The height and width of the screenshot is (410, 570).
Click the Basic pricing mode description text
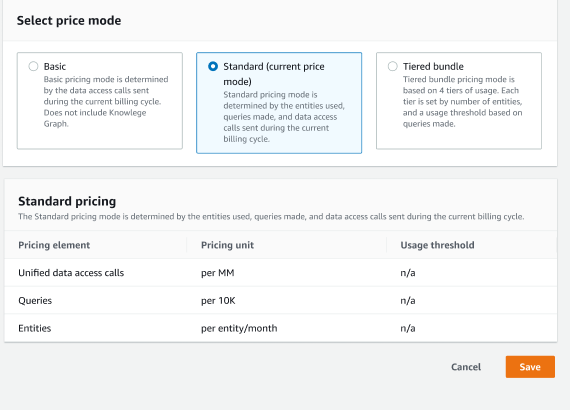click(x=106, y=101)
